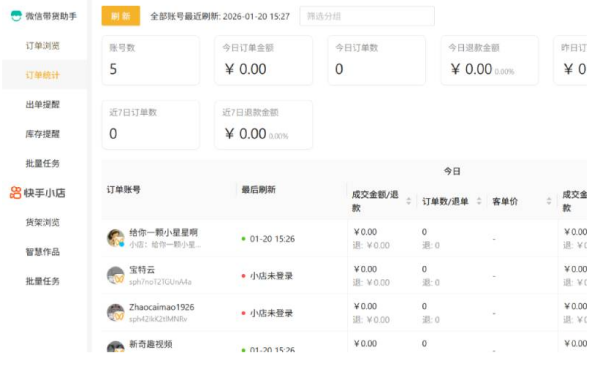The height and width of the screenshot is (366, 600).
Task: Open avatar of Zhaocaimao1926 account
Action: click(x=116, y=312)
